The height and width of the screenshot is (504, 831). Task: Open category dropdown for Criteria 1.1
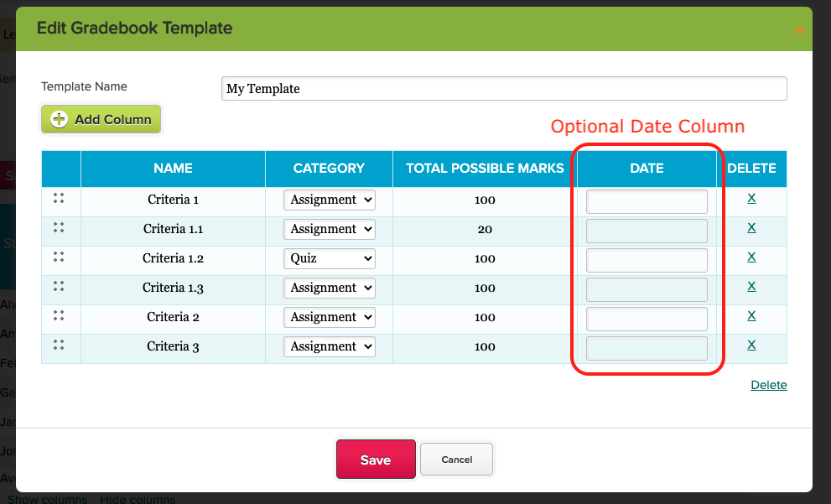point(330,229)
